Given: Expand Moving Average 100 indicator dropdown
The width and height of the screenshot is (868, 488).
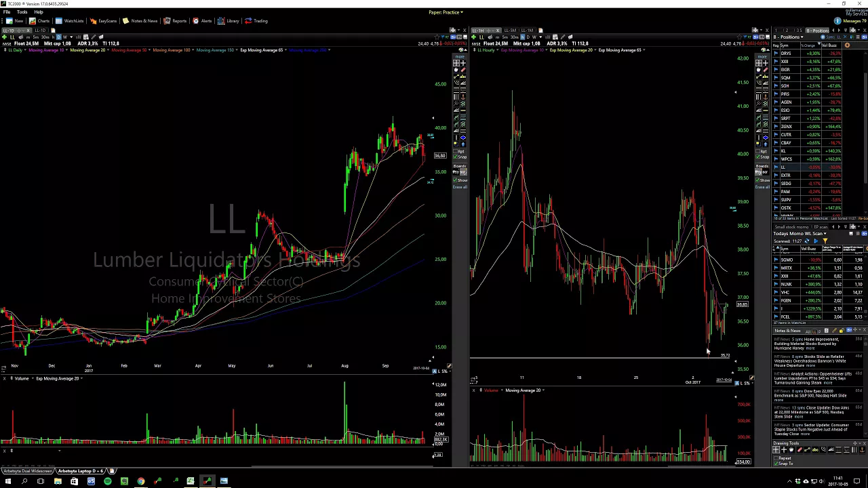Looking at the screenshot, I should point(193,50).
